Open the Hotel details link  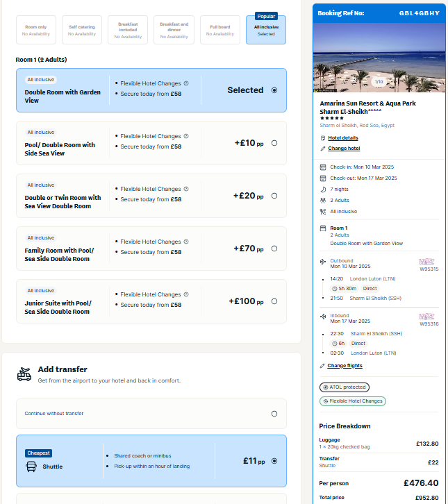[343, 138]
